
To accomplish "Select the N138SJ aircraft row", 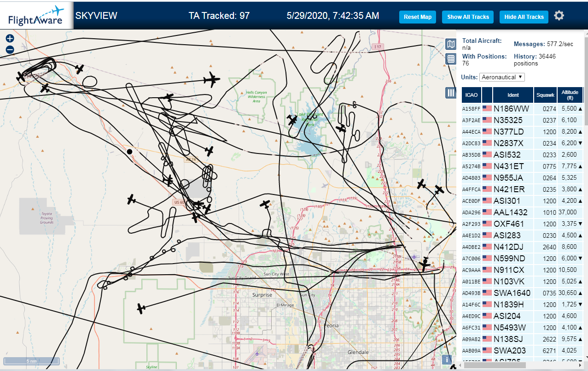I will (x=523, y=339).
